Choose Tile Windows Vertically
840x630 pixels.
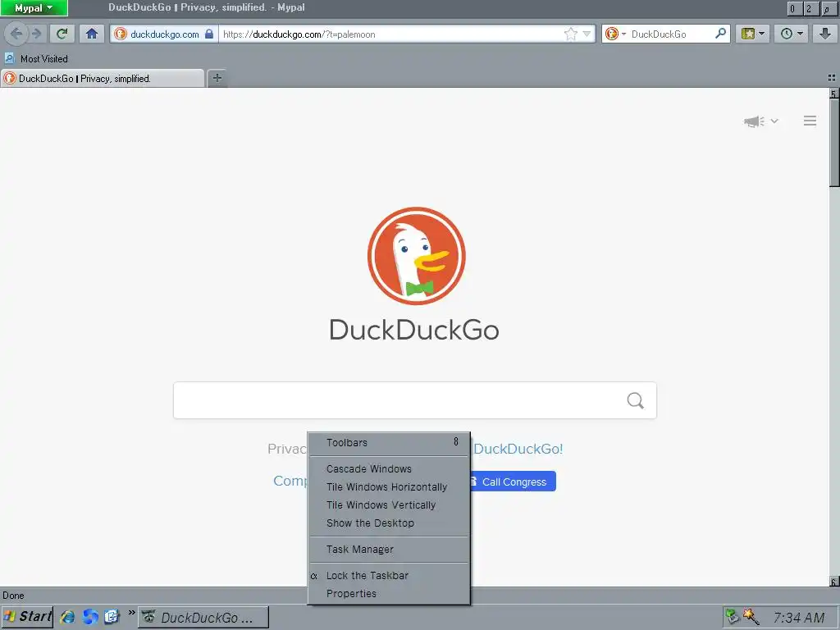pyautogui.click(x=390, y=505)
